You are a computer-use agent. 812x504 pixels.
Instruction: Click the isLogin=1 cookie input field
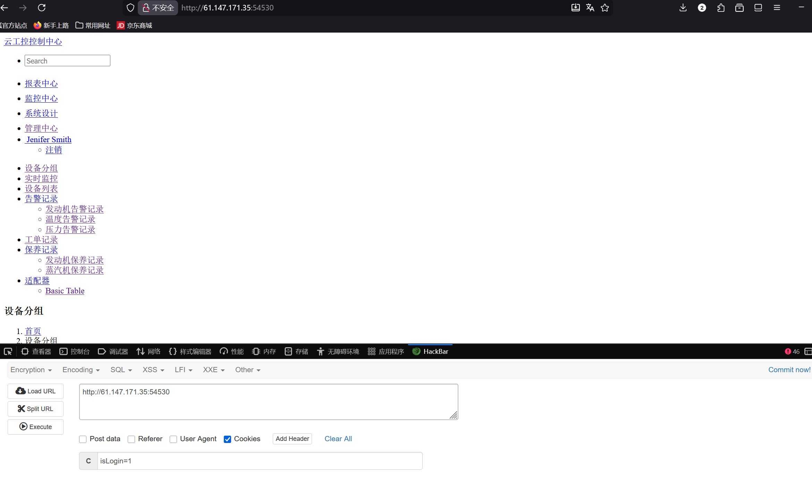[x=260, y=461]
